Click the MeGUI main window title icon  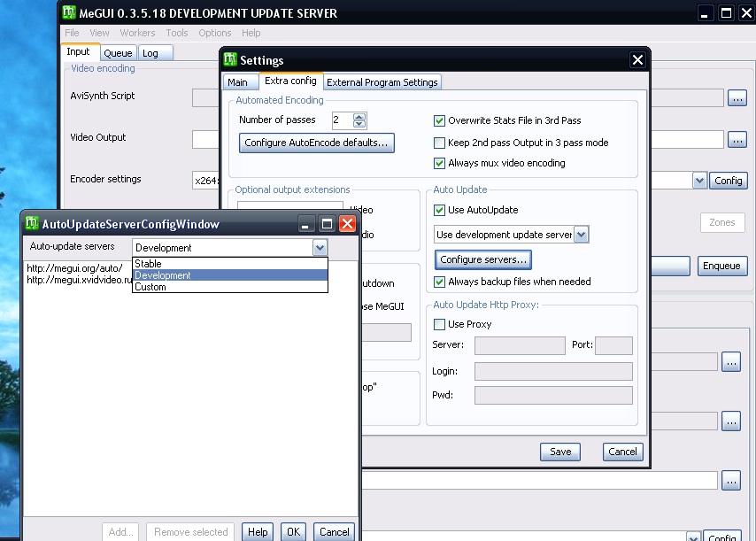coord(69,12)
